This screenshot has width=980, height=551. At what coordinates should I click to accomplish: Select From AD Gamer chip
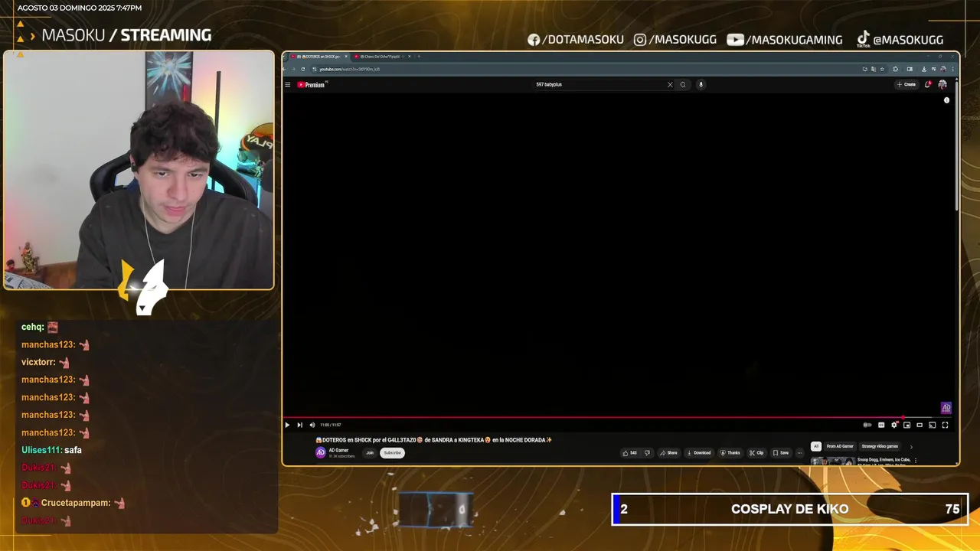click(x=840, y=446)
